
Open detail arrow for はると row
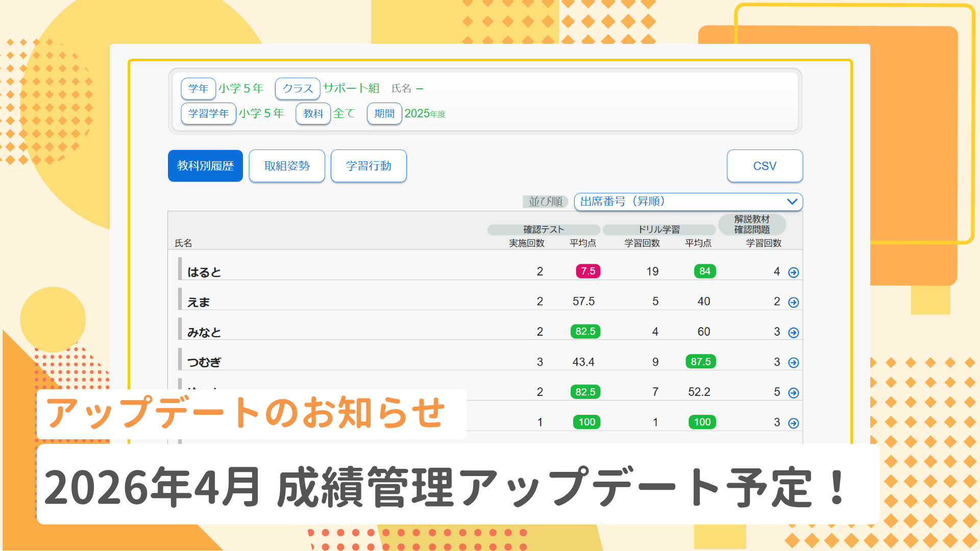(793, 272)
